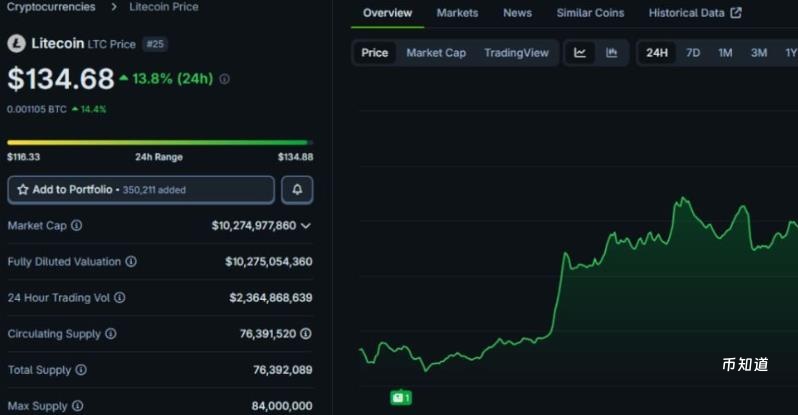Viewport: 798px width, 415px height.
Task: Click the info icon right of 76,391,520
Action: 306,334
